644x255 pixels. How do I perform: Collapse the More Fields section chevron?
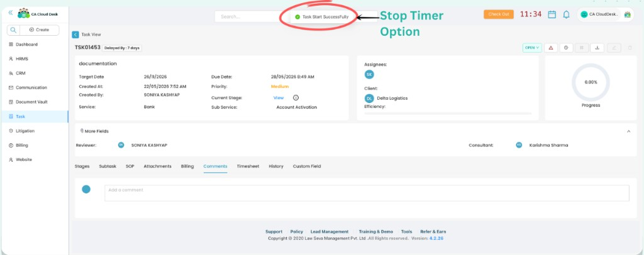tap(628, 131)
